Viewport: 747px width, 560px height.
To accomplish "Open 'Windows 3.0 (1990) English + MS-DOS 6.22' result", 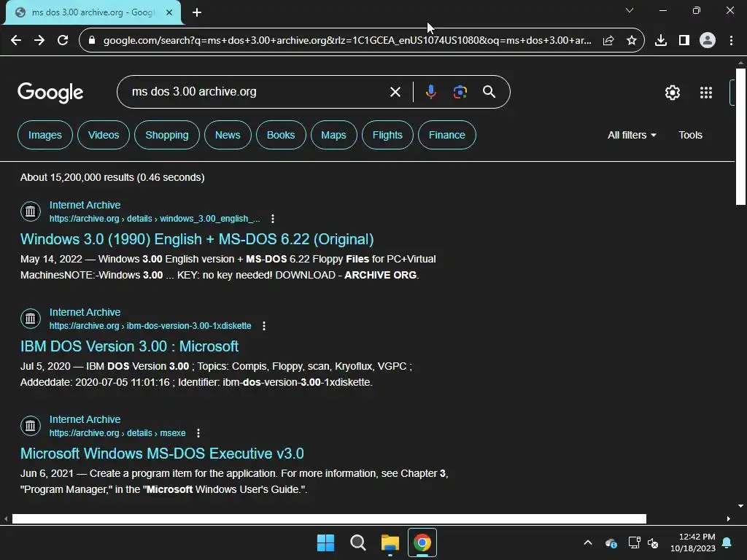I will point(197,239).
